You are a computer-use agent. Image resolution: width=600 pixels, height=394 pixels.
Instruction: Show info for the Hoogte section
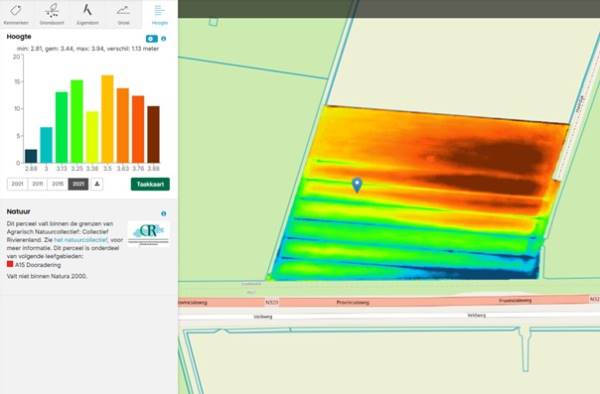pyautogui.click(x=164, y=39)
